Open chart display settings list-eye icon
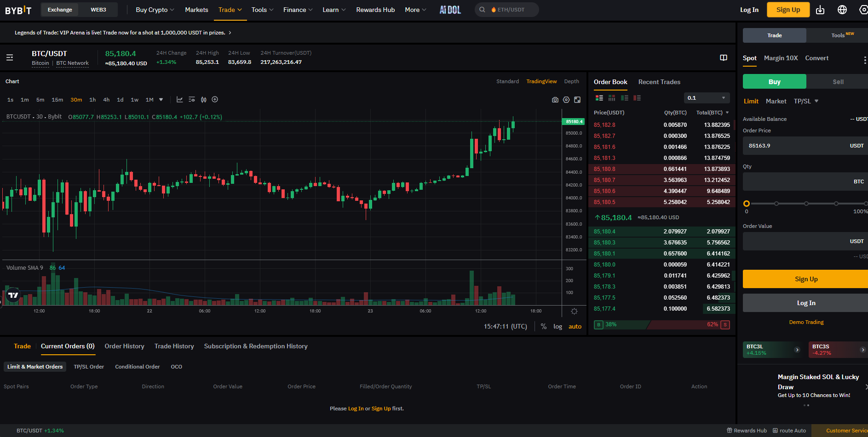 click(192, 100)
